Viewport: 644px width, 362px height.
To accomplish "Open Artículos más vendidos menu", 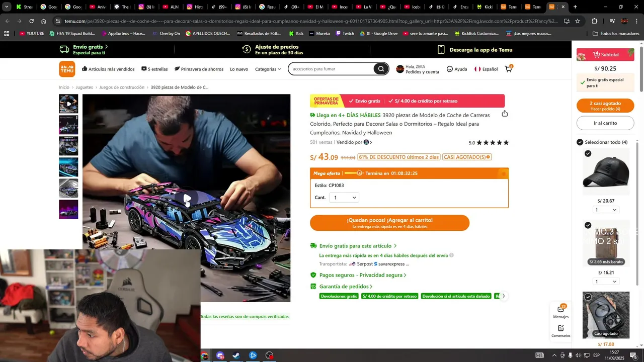I will click(108, 69).
